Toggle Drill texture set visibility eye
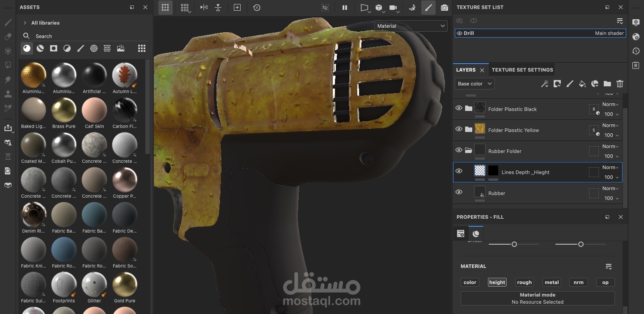 (x=459, y=33)
